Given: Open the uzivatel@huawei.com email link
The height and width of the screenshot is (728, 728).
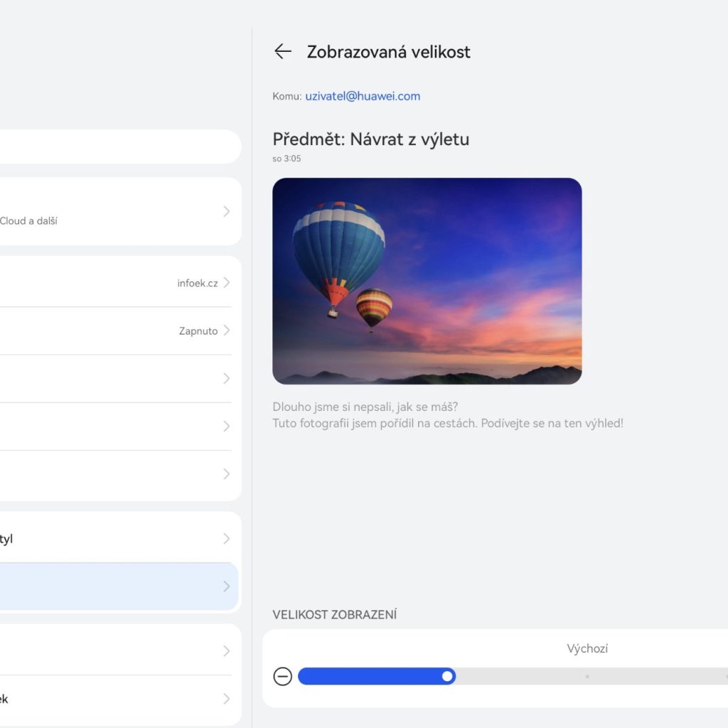Looking at the screenshot, I should click(x=363, y=96).
